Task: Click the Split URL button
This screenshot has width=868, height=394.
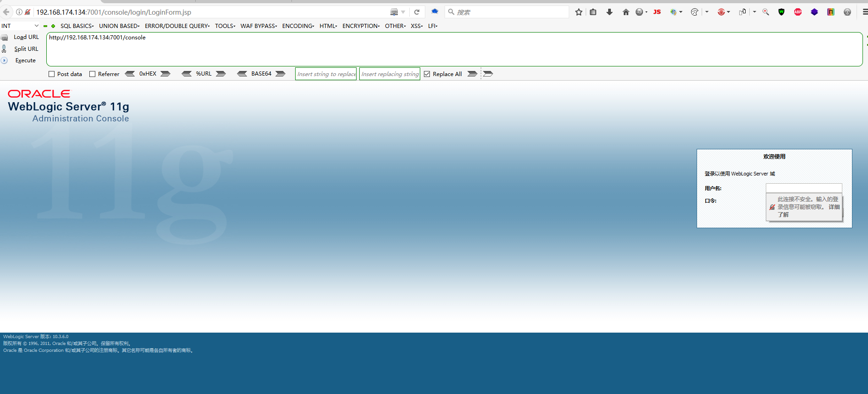Action: coord(26,49)
